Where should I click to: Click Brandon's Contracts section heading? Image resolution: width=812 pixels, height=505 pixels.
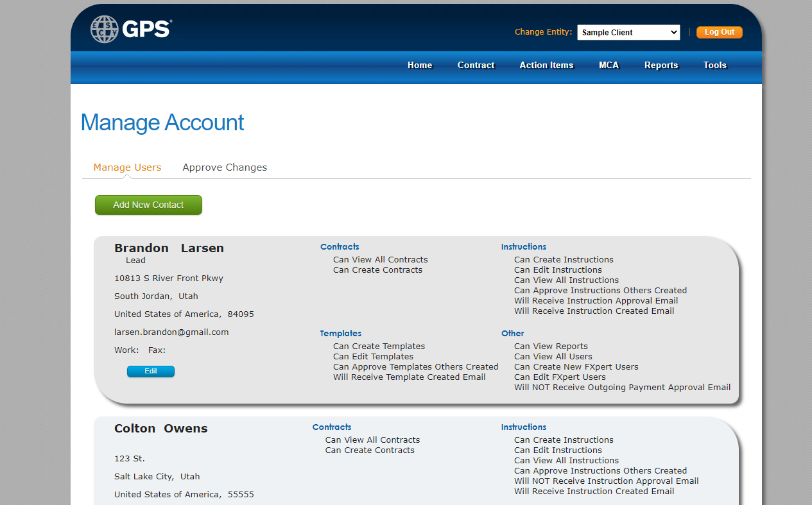[340, 246]
